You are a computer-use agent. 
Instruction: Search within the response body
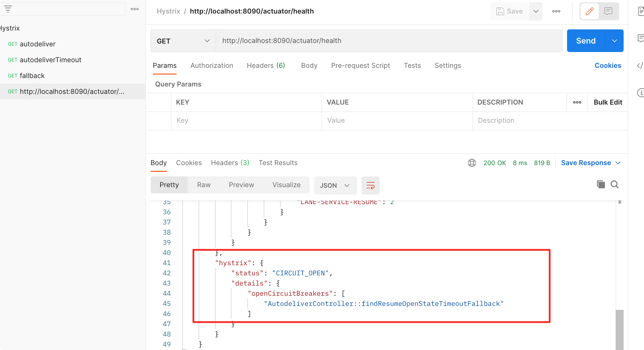615,185
